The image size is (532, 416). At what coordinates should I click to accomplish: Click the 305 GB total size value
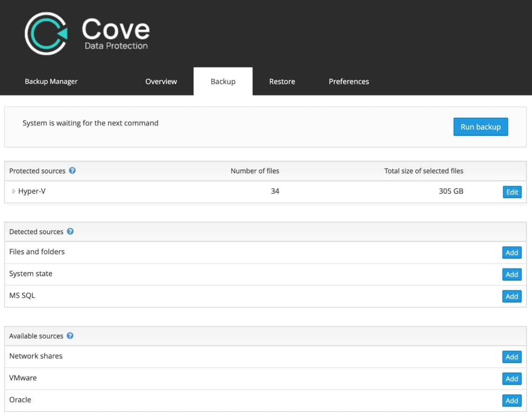tap(451, 191)
